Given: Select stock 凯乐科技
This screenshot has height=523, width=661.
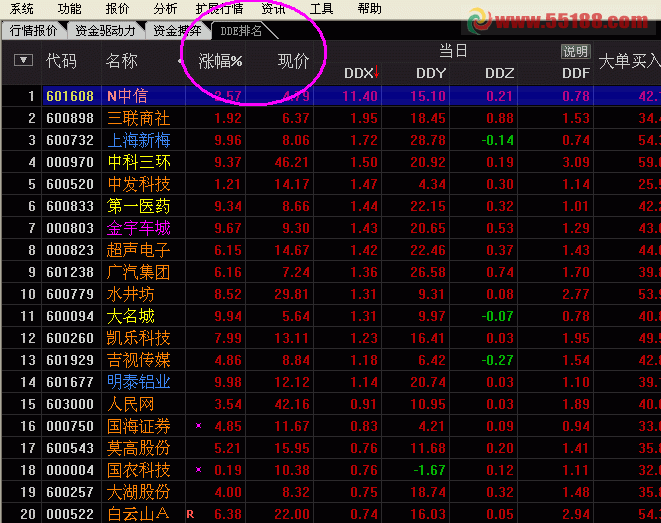Looking at the screenshot, I should pyautogui.click(x=139, y=338).
